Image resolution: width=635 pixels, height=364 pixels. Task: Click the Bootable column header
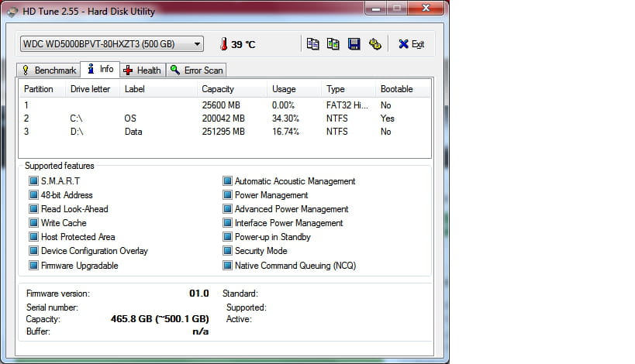(402, 89)
